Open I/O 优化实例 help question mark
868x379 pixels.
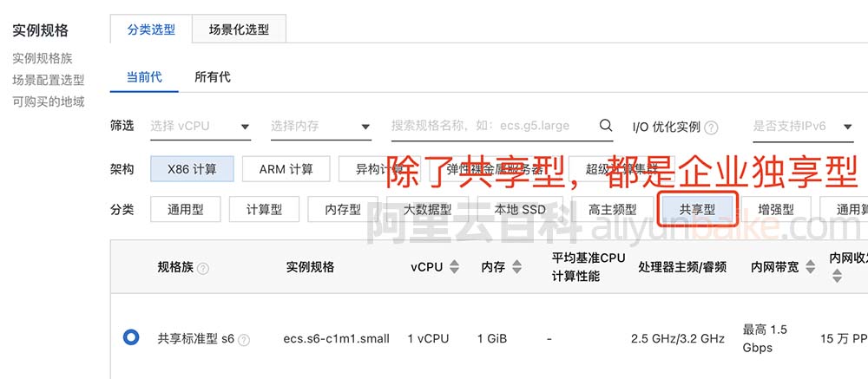[x=711, y=127]
